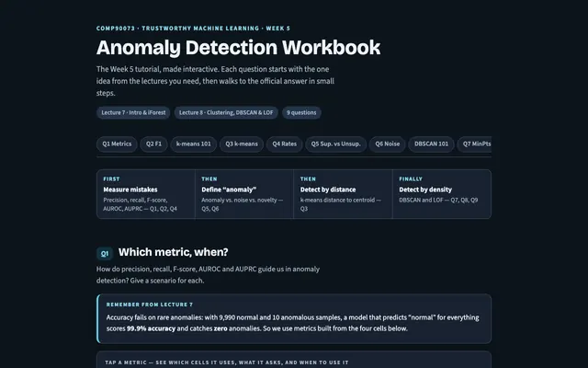The height and width of the screenshot is (368, 588).
Task: Open the k-means 101 section
Action: pos(194,144)
